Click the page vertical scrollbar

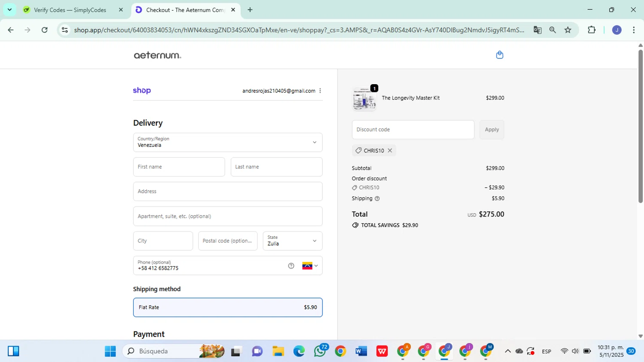[x=640, y=127]
